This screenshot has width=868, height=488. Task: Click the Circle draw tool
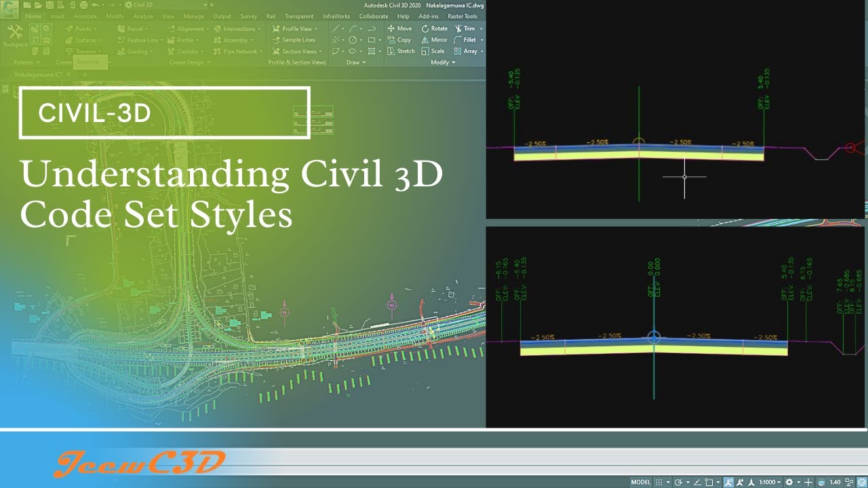pos(353,40)
